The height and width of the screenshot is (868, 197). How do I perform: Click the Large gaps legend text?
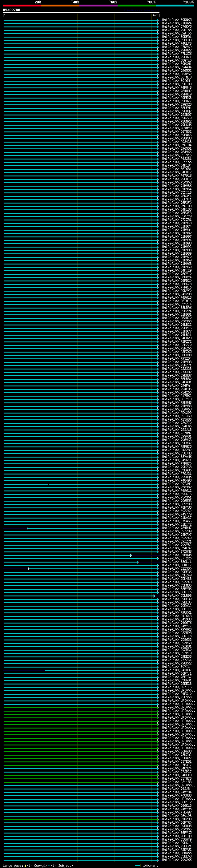[x=38, y=866]
